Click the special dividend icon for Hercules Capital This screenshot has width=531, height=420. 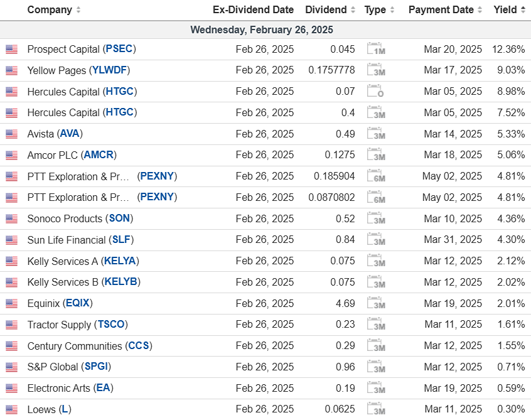(x=375, y=92)
